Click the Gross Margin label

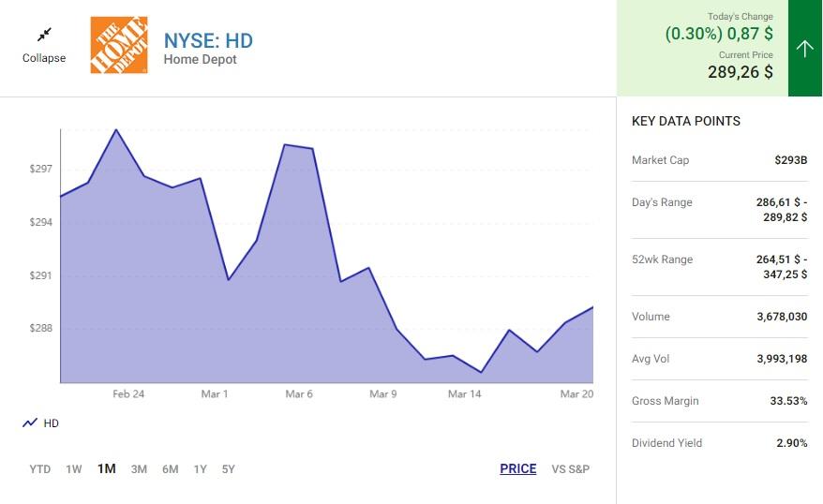(x=665, y=401)
